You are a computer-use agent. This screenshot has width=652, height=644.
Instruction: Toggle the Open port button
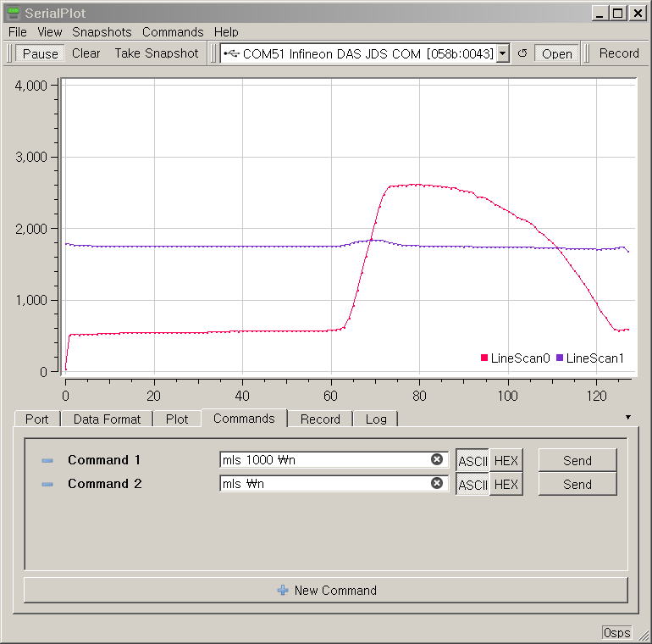tap(557, 53)
